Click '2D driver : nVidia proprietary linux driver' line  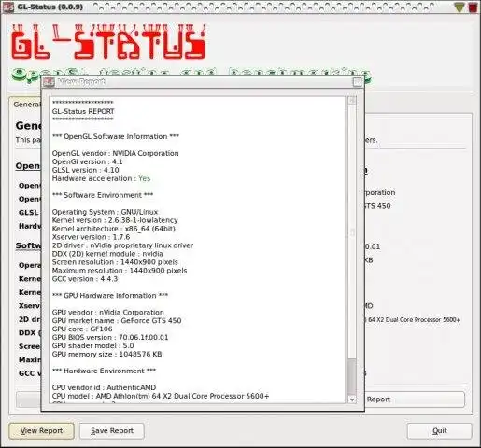click(x=122, y=245)
